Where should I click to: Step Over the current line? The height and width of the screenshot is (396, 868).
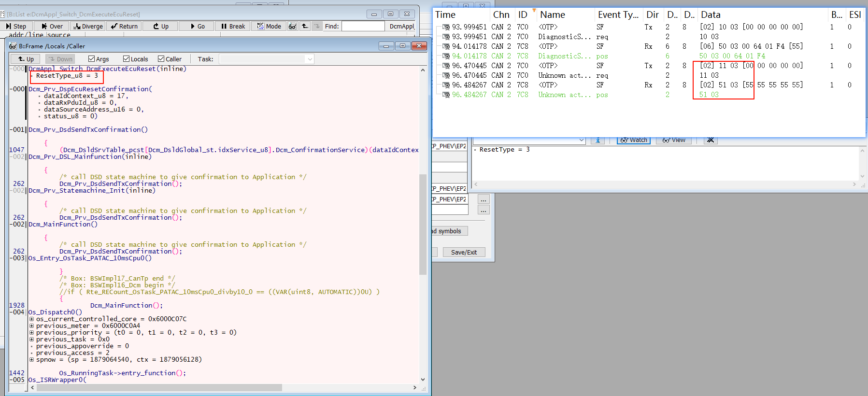point(52,26)
